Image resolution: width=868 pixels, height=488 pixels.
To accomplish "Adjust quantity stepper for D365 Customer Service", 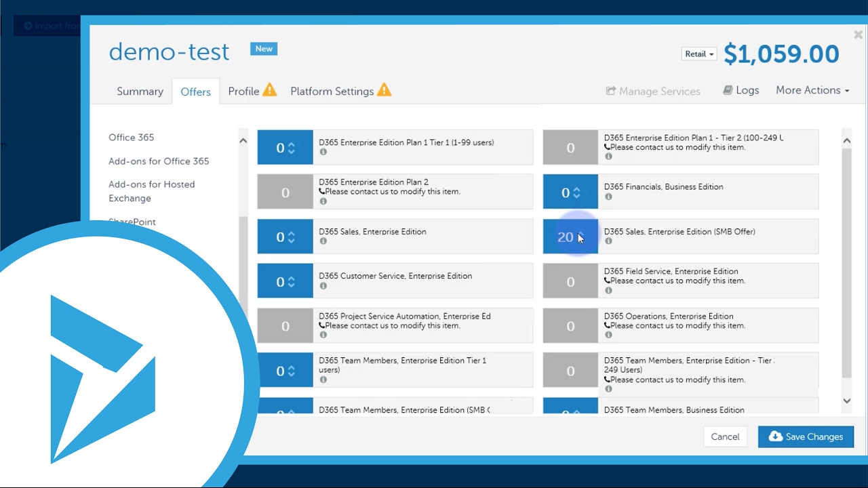I will click(x=291, y=282).
